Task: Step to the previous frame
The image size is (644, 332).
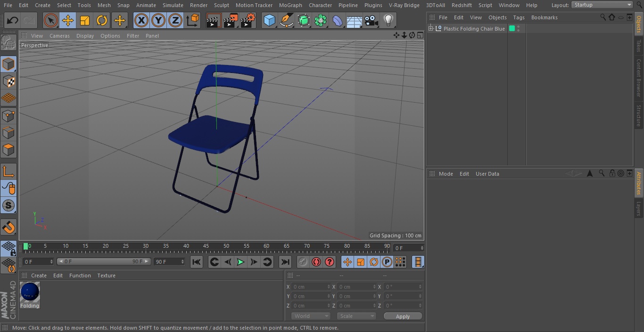Action: (228, 262)
